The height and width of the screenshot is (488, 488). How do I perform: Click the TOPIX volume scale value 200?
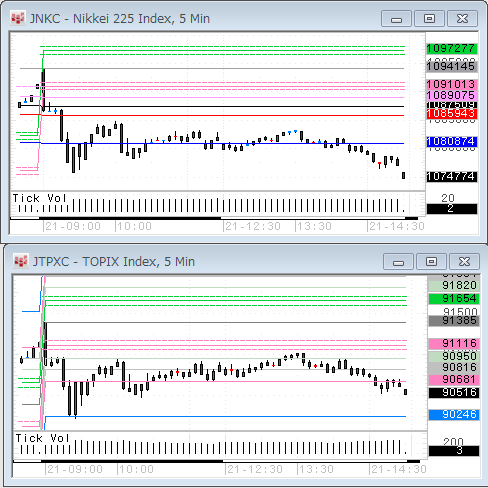pyautogui.click(x=453, y=442)
